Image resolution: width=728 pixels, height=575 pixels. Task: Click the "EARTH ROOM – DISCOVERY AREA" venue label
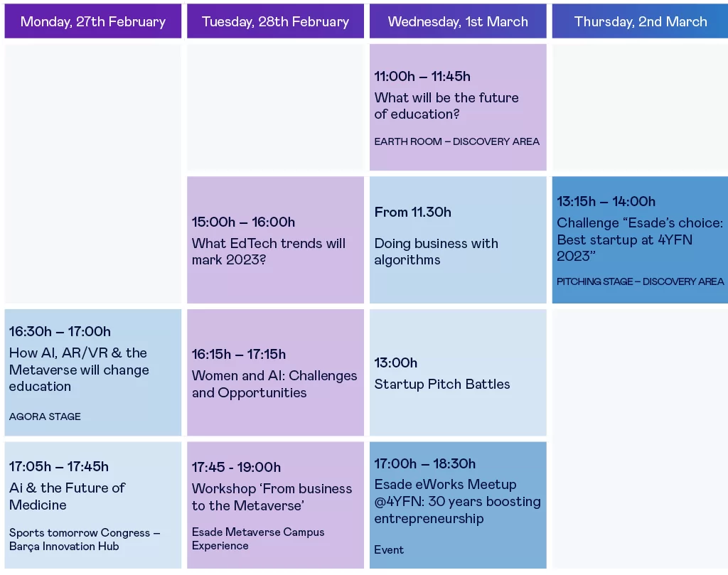(457, 141)
